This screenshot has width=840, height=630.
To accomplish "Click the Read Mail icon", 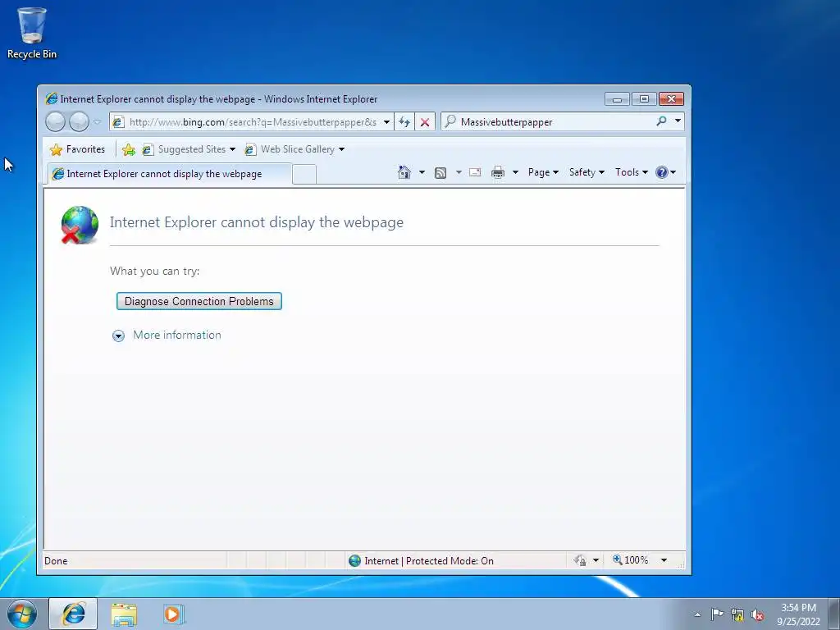I will [x=475, y=172].
